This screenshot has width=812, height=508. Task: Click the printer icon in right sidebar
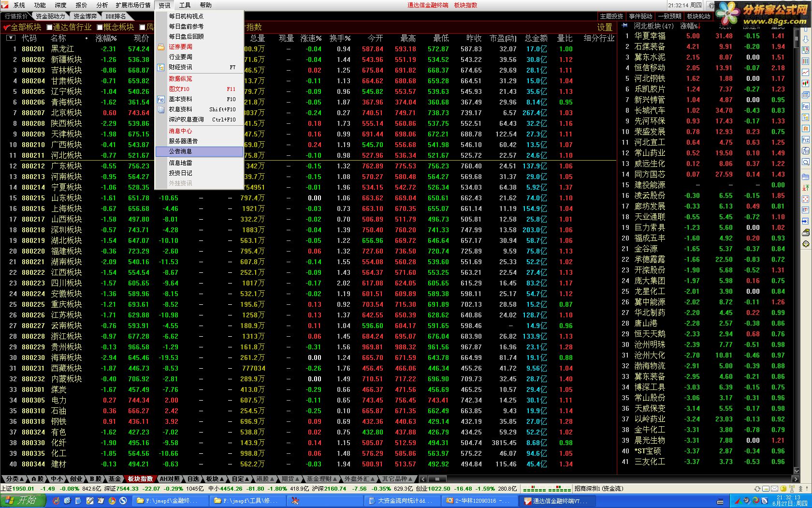pyautogui.click(x=806, y=232)
